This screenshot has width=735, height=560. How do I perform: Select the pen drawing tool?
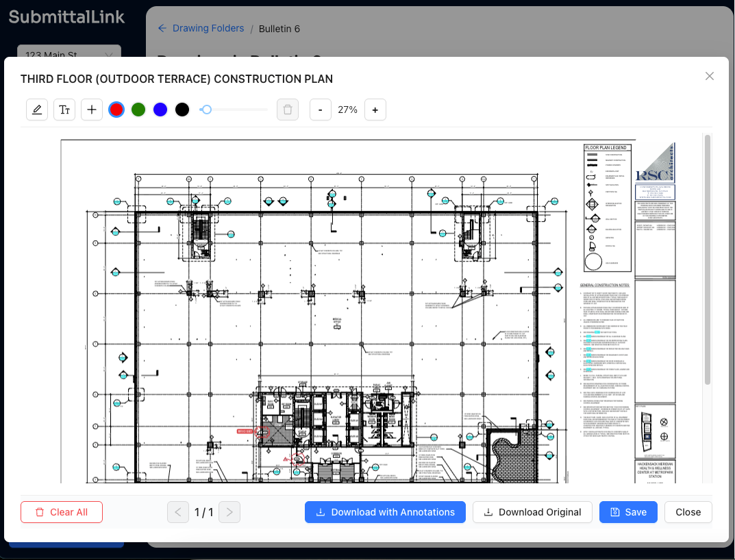pos(36,109)
